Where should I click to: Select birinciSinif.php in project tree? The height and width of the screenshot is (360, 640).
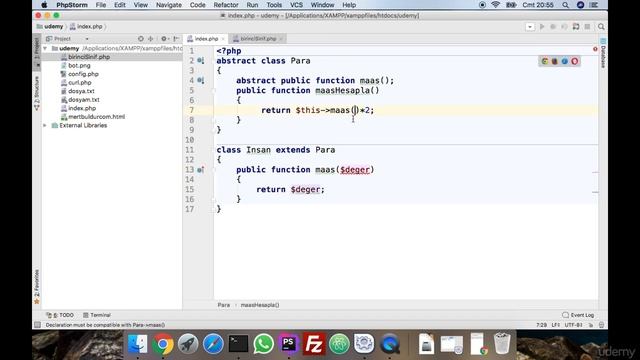89,57
